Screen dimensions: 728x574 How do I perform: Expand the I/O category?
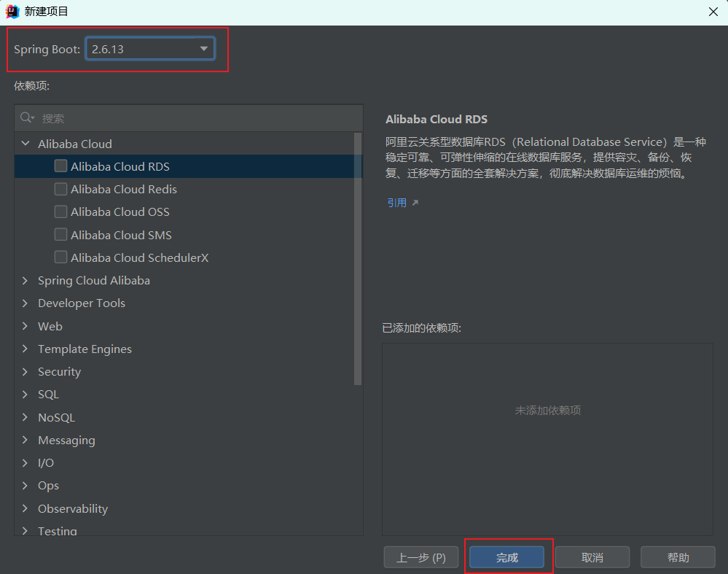[25, 462]
